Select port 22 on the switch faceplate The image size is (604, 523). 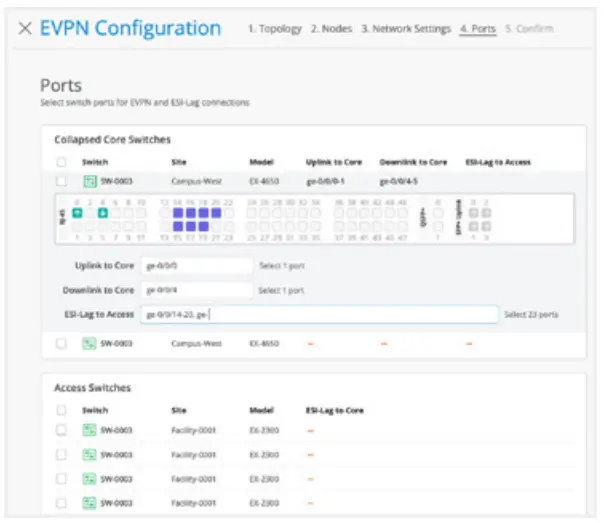[x=229, y=213]
